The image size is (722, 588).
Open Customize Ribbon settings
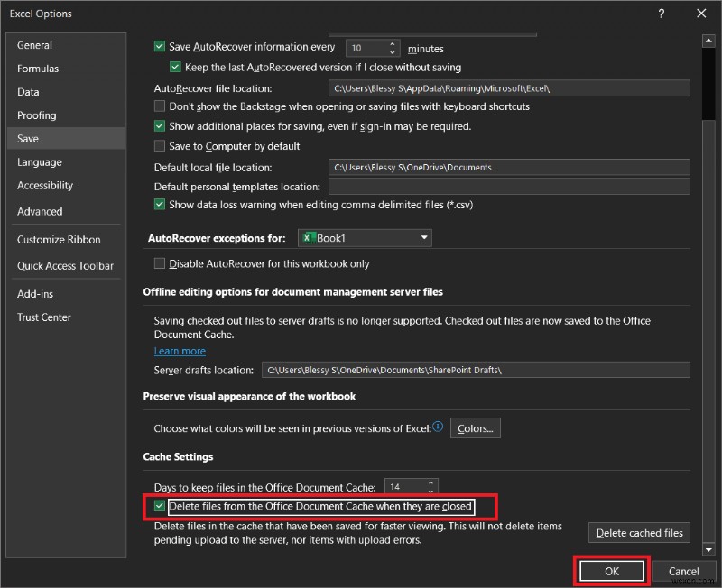59,240
